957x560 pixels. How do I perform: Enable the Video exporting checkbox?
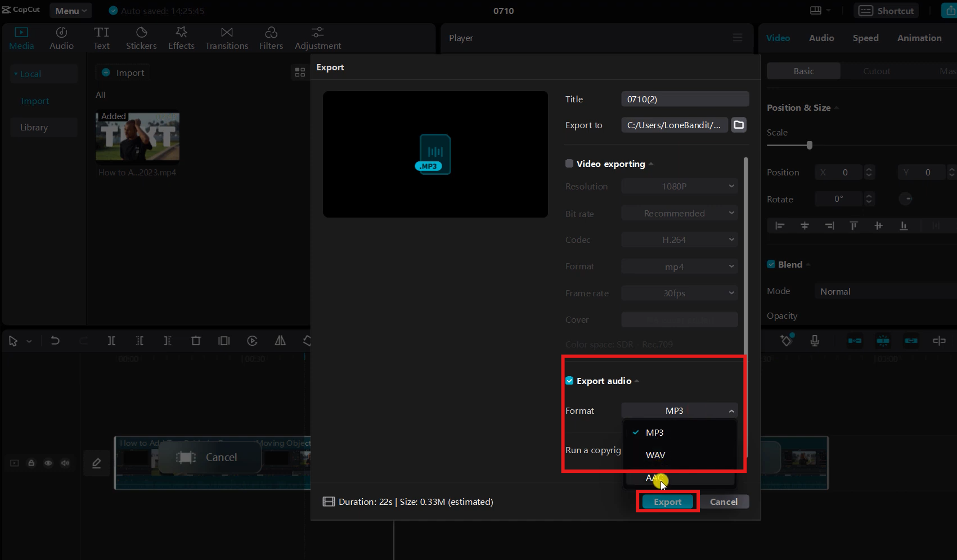pos(569,163)
